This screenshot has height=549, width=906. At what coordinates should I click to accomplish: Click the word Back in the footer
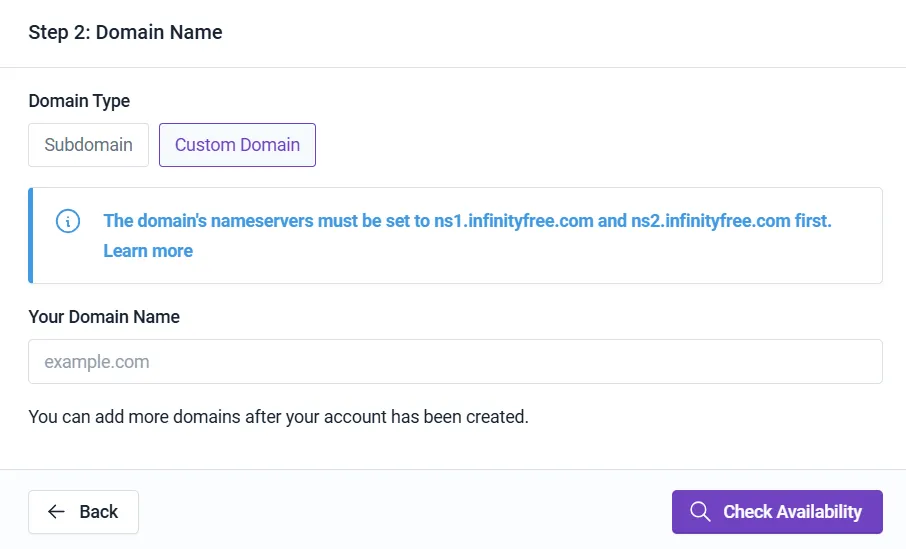[x=99, y=512]
